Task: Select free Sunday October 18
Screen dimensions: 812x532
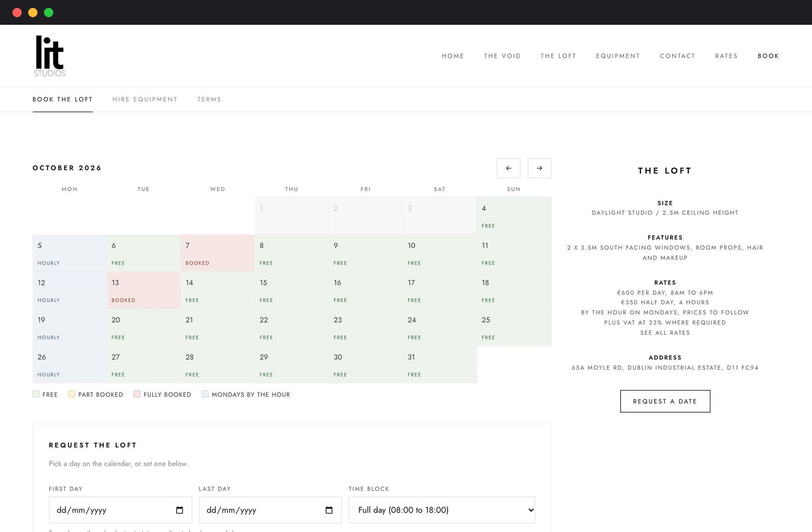Action: click(514, 290)
